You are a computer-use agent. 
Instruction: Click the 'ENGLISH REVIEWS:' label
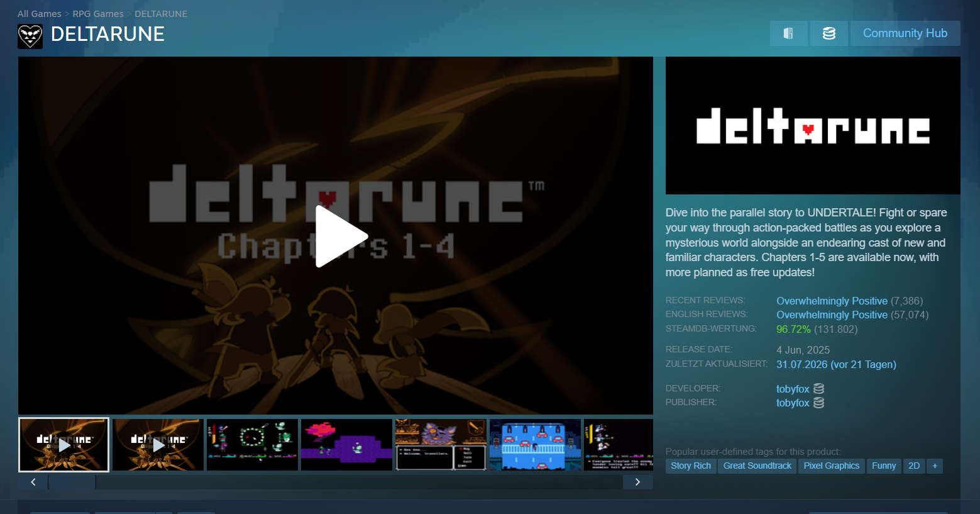click(x=707, y=314)
